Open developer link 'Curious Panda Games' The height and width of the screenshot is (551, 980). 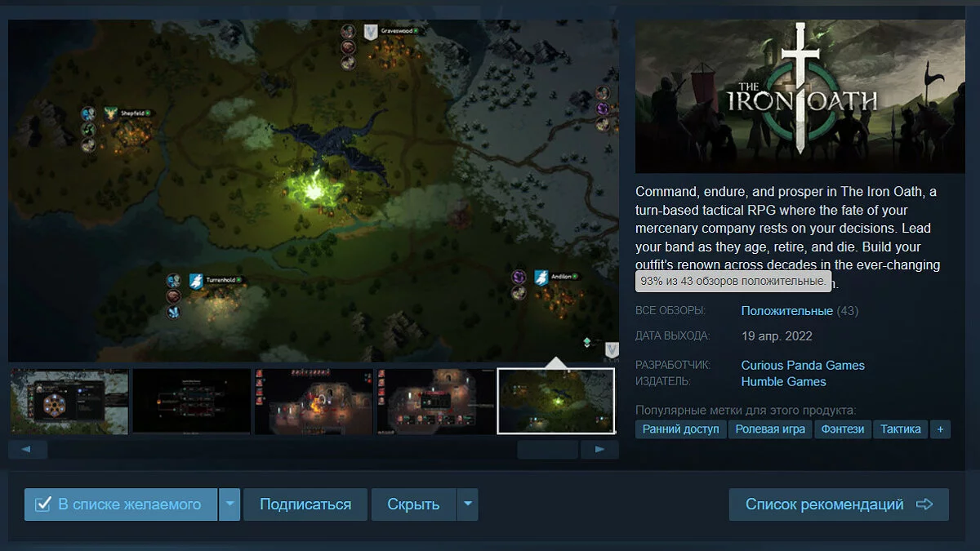pos(803,365)
